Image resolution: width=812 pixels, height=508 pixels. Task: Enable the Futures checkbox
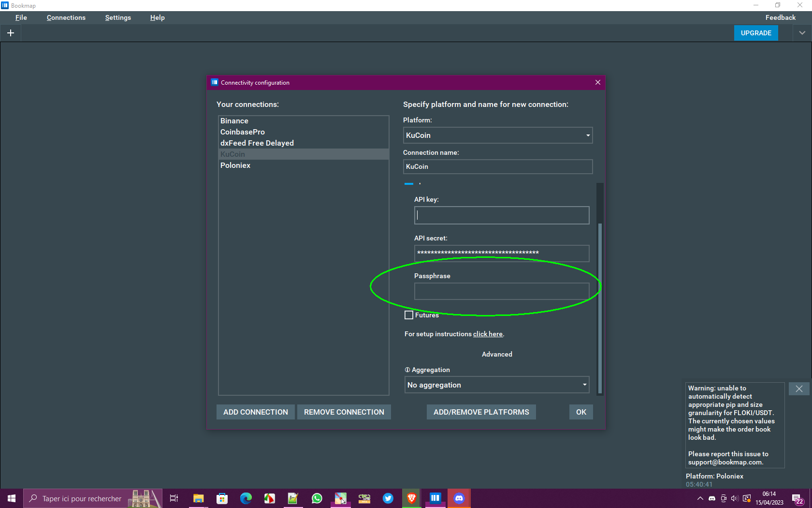point(409,315)
